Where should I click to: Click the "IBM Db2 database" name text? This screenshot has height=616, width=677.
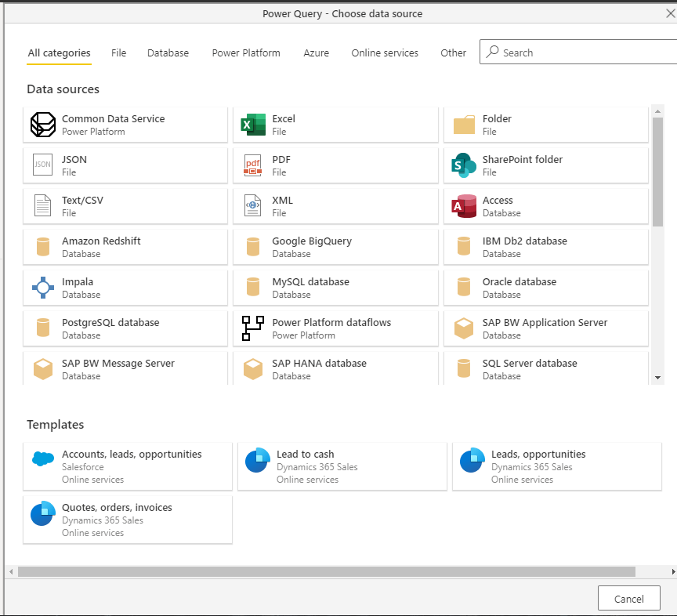[x=524, y=241]
